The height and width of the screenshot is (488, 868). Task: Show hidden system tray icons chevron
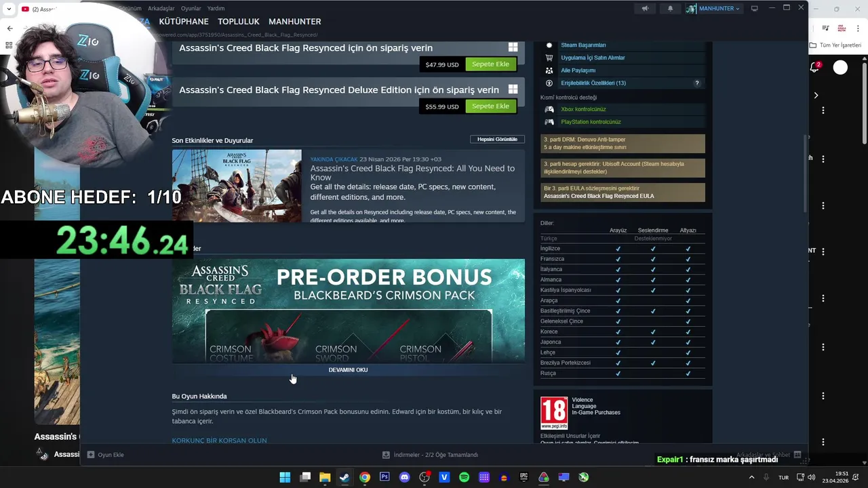[751, 477]
